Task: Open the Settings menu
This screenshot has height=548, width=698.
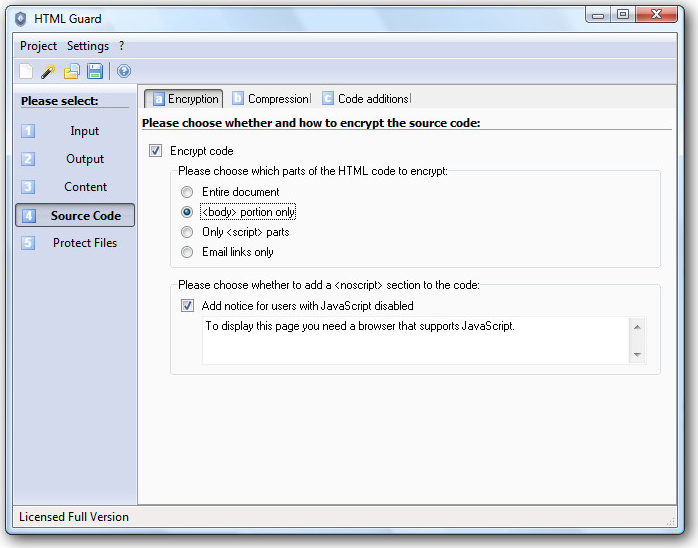Action: click(x=88, y=46)
